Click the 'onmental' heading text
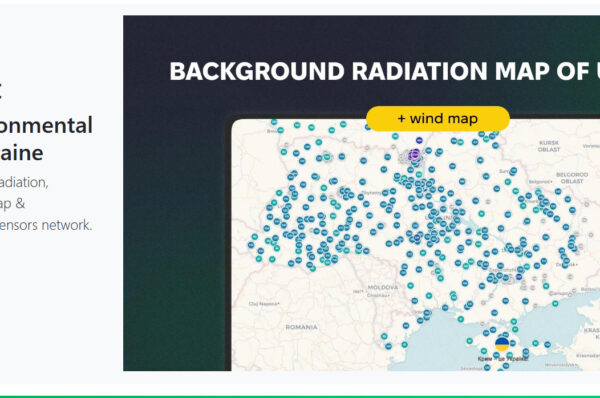 [x=46, y=125]
